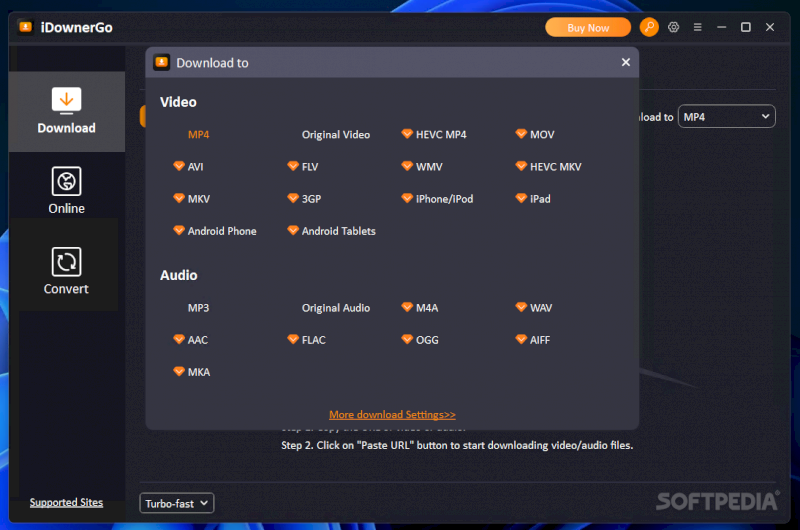The width and height of the screenshot is (800, 530).
Task: Pick HEVC MKV format
Action: 556,167
